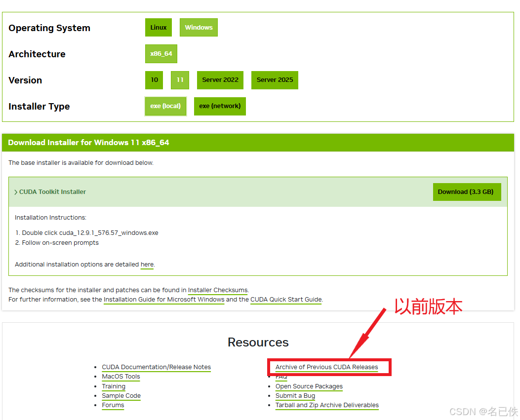
Task: Click the 'Installer Type' label
Action: click(x=39, y=107)
